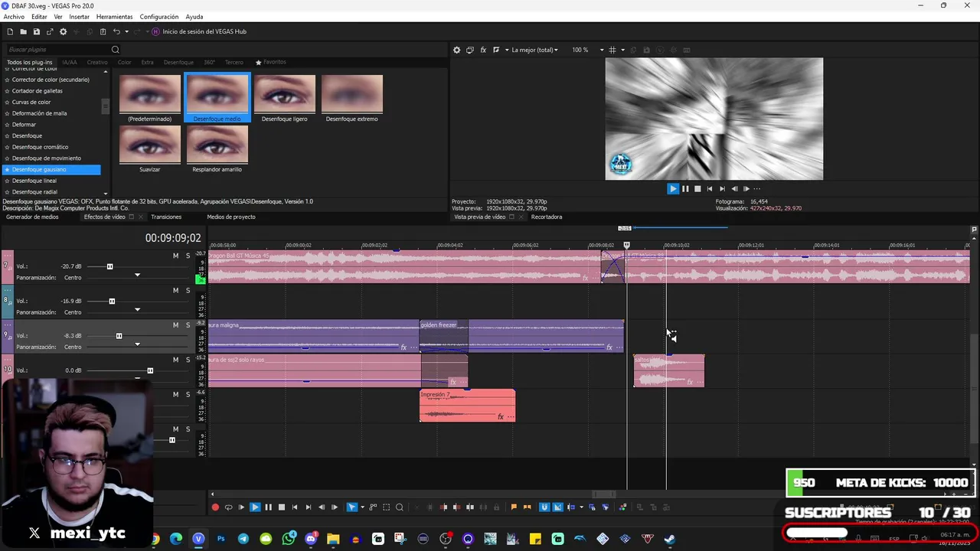
Task: Switch to the Medios de proyecto tab
Action: (x=231, y=217)
